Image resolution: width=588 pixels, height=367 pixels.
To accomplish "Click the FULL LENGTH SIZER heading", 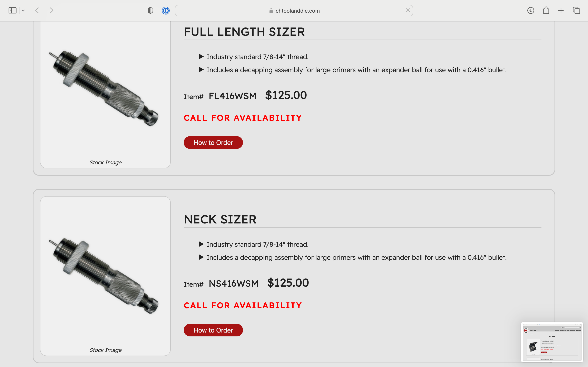I will coord(244,32).
